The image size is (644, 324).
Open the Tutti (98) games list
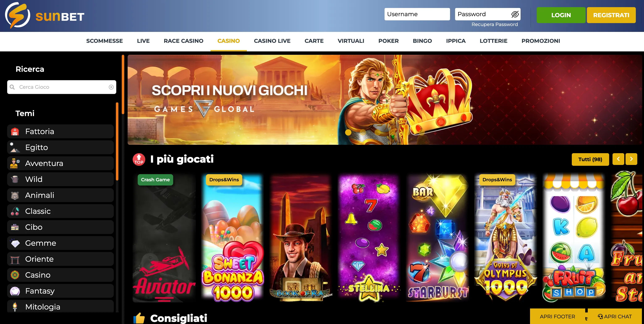point(590,159)
